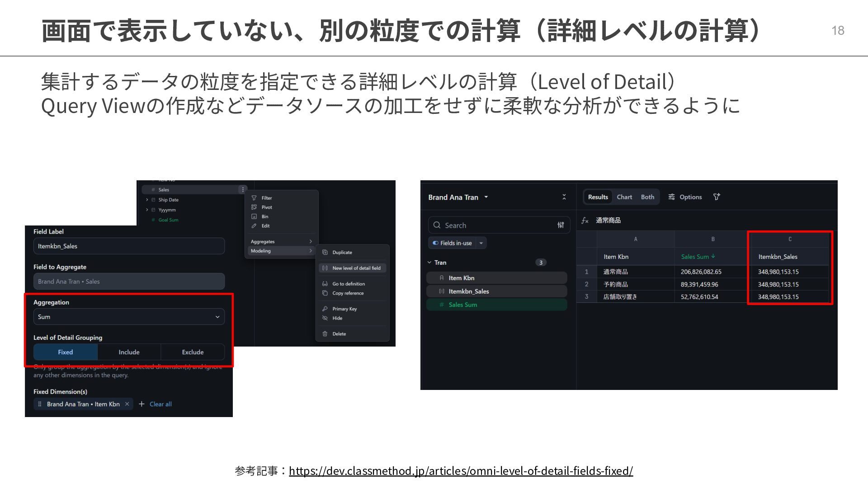Screen dimensions: 868x488
Task: Collapse the Tran fields group
Action: pyautogui.click(x=429, y=263)
